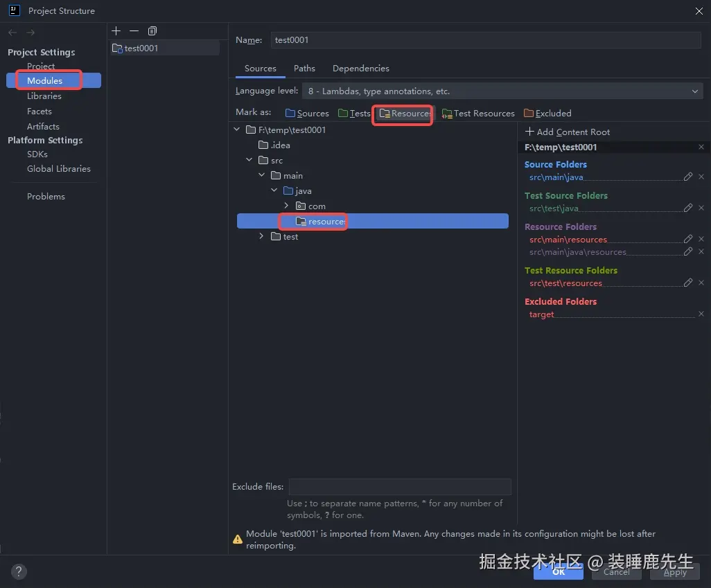
Task: Expand the test folder node
Action: click(261, 236)
